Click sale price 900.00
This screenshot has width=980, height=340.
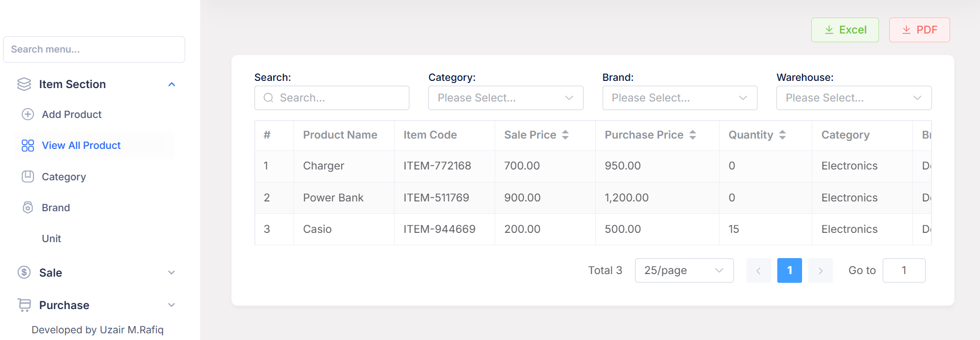(522, 198)
